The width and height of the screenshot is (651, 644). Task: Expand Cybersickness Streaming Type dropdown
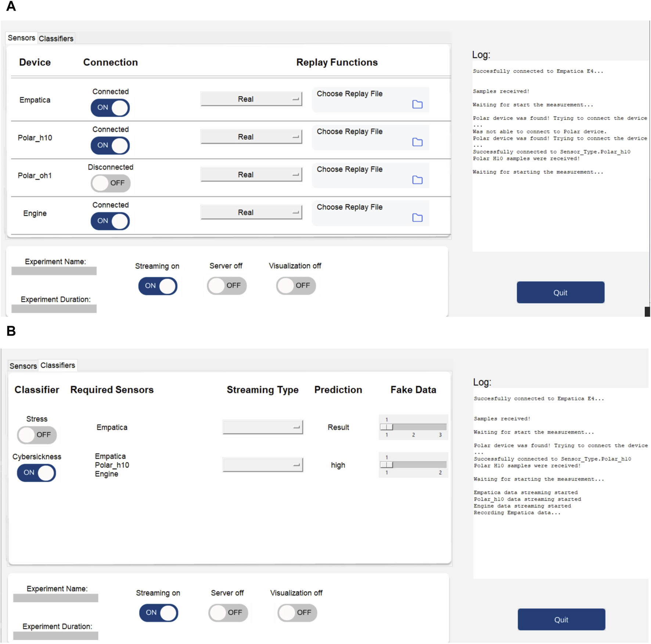(263, 465)
